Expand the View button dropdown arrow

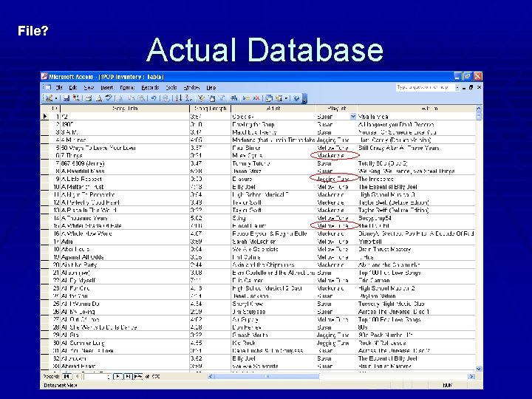[56, 98]
